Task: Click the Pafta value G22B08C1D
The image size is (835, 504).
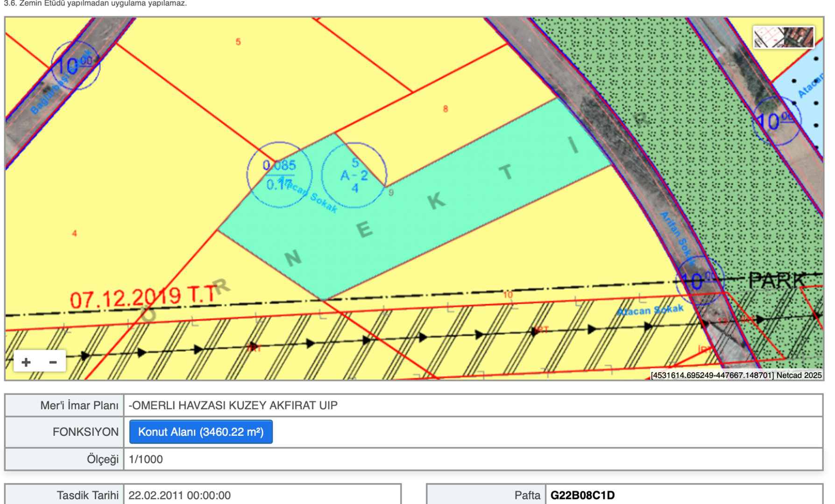Action: pyautogui.click(x=582, y=495)
